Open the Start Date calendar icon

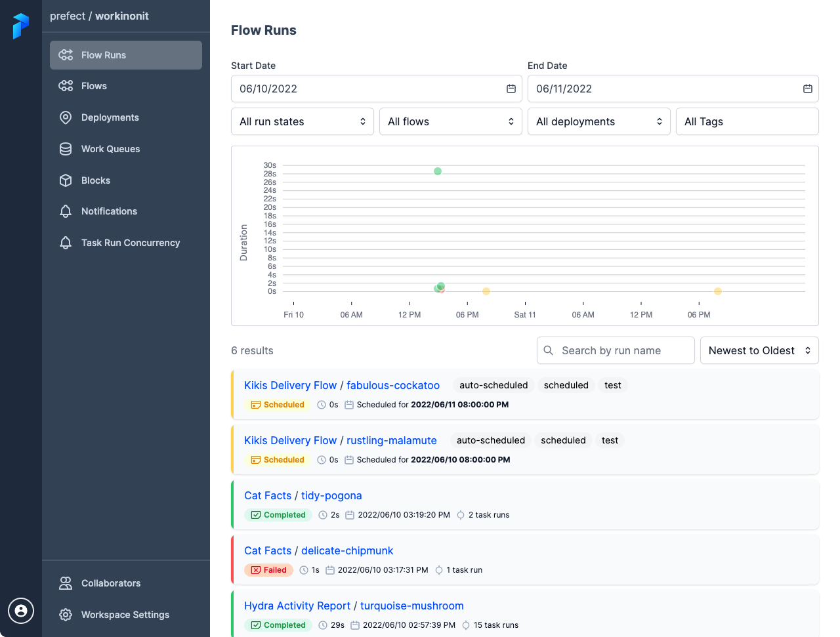click(x=511, y=89)
